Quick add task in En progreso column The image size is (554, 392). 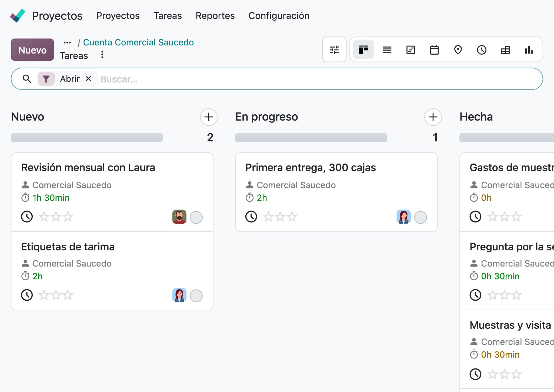(433, 117)
